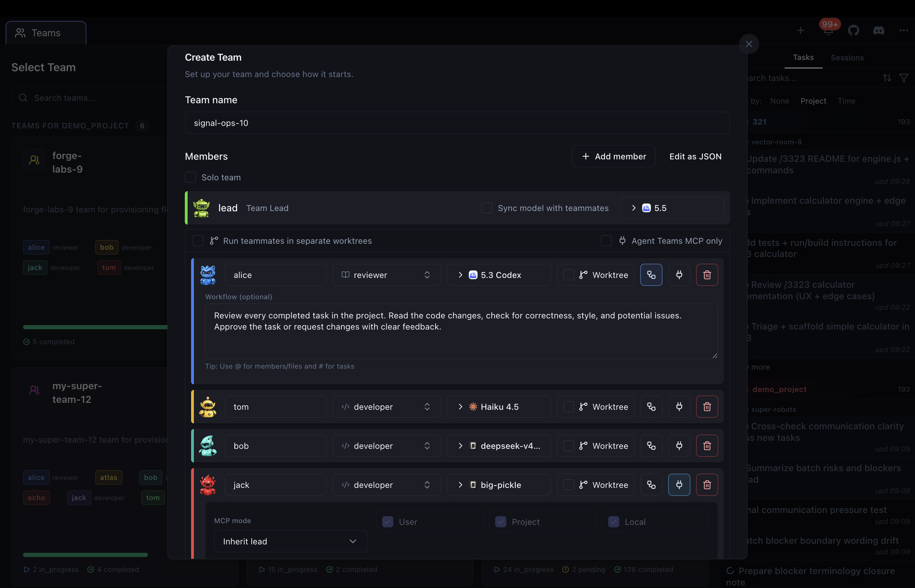The width and height of the screenshot is (915, 588).
Task: Open jack's workflow editor icon
Action: [651, 484]
